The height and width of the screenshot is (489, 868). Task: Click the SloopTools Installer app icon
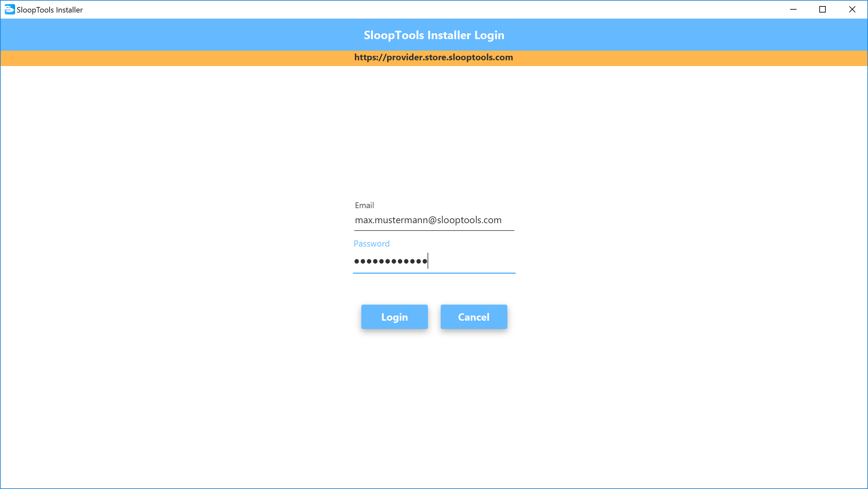click(8, 9)
